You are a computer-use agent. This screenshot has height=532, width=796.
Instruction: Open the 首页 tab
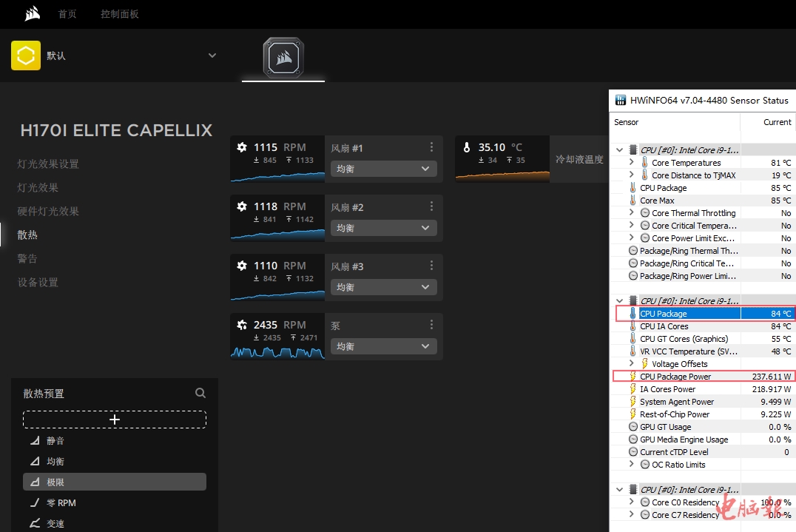point(67,14)
